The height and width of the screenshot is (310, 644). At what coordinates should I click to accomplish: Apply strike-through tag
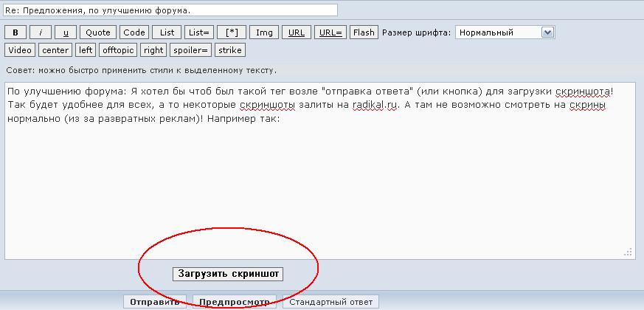point(230,50)
